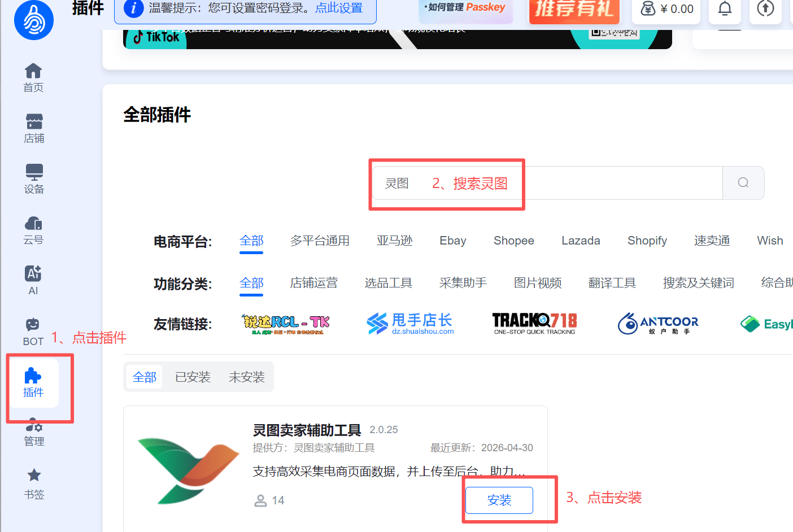Image resolution: width=793 pixels, height=532 pixels.
Task: Open the ANTCOOR 蚁户助手 link logo
Action: [658, 324]
